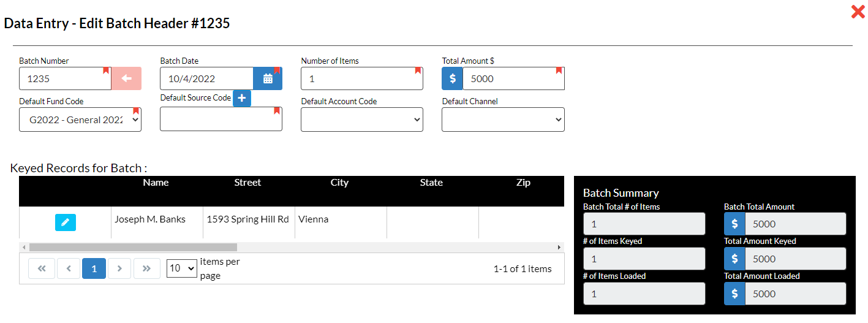Screen dimensions: 868x323
Task: Click the Default Source Code field
Action: (221, 119)
